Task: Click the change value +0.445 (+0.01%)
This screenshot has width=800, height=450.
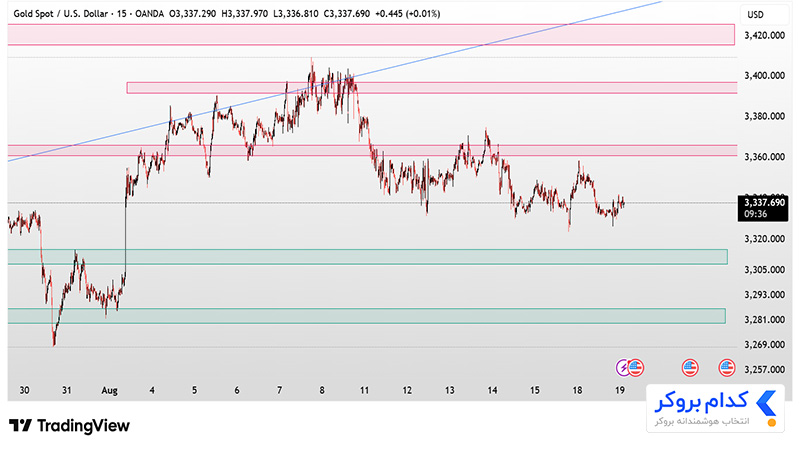Action: (x=407, y=14)
